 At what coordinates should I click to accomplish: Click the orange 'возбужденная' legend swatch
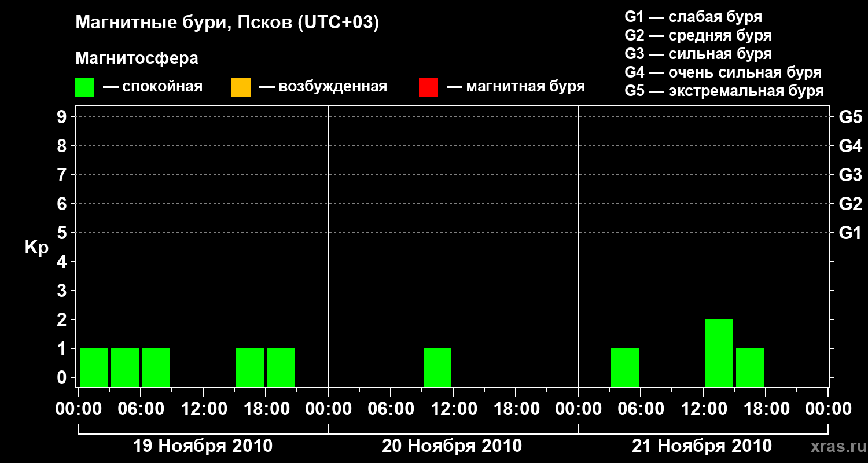tap(241, 87)
